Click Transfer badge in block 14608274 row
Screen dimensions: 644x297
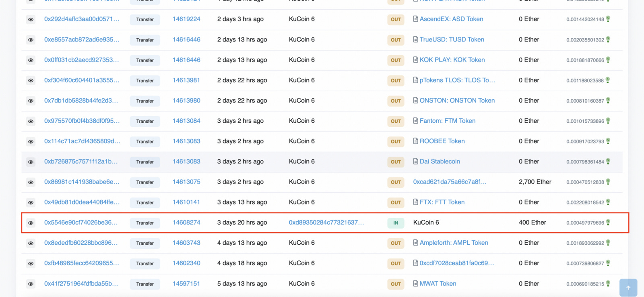(145, 223)
